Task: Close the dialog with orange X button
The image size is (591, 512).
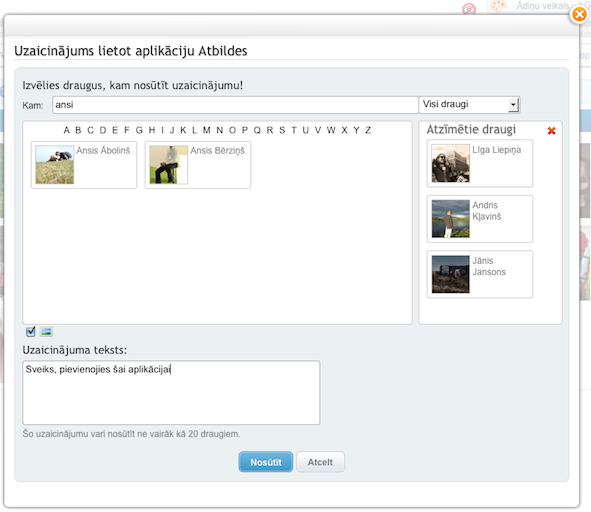Action: pyautogui.click(x=579, y=15)
